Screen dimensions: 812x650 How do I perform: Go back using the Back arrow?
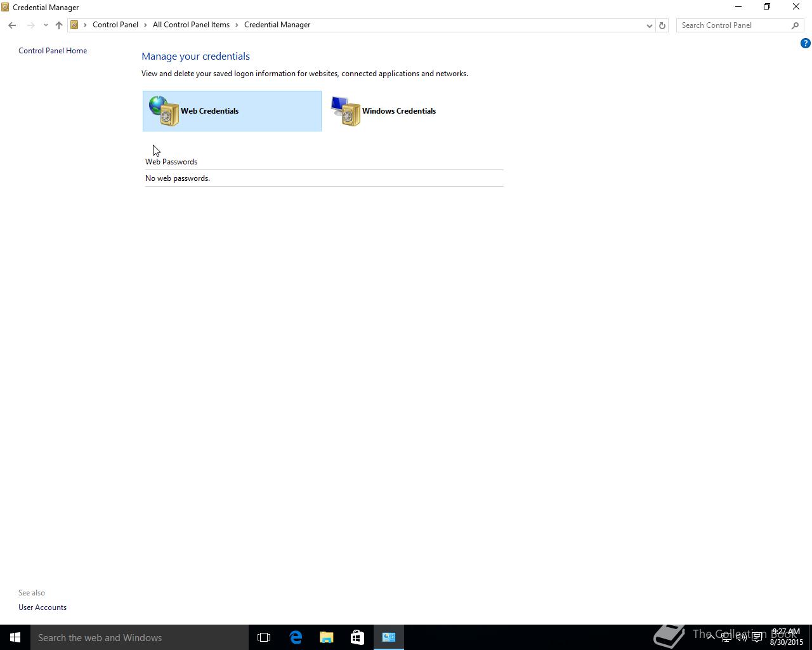pos(12,25)
